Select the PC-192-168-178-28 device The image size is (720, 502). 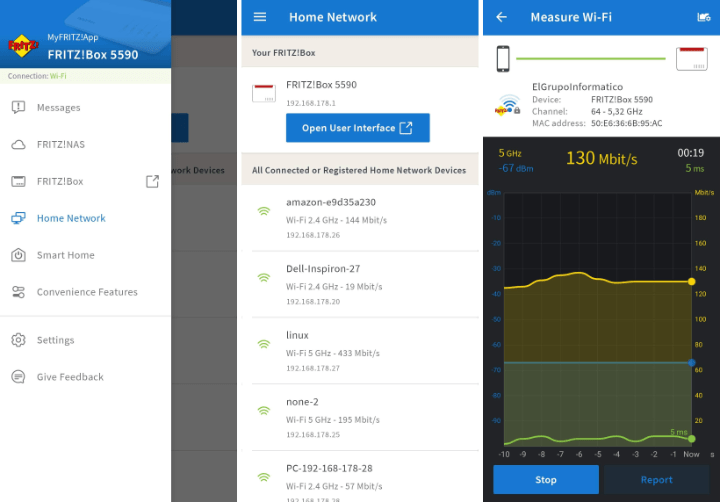(360, 477)
